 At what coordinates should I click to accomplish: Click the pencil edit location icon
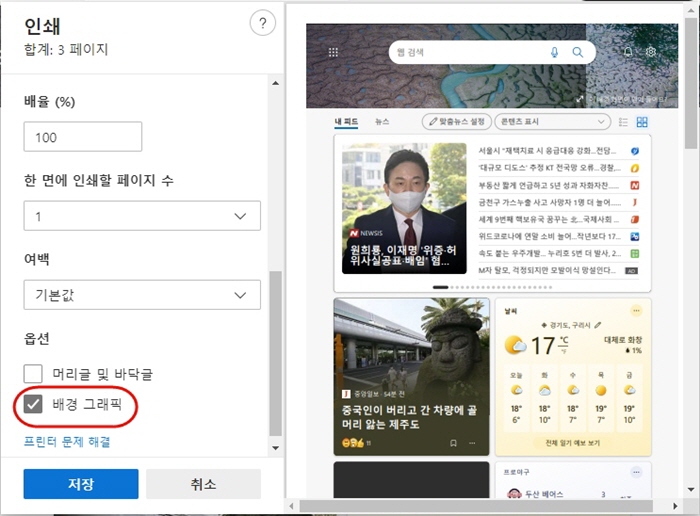(598, 325)
